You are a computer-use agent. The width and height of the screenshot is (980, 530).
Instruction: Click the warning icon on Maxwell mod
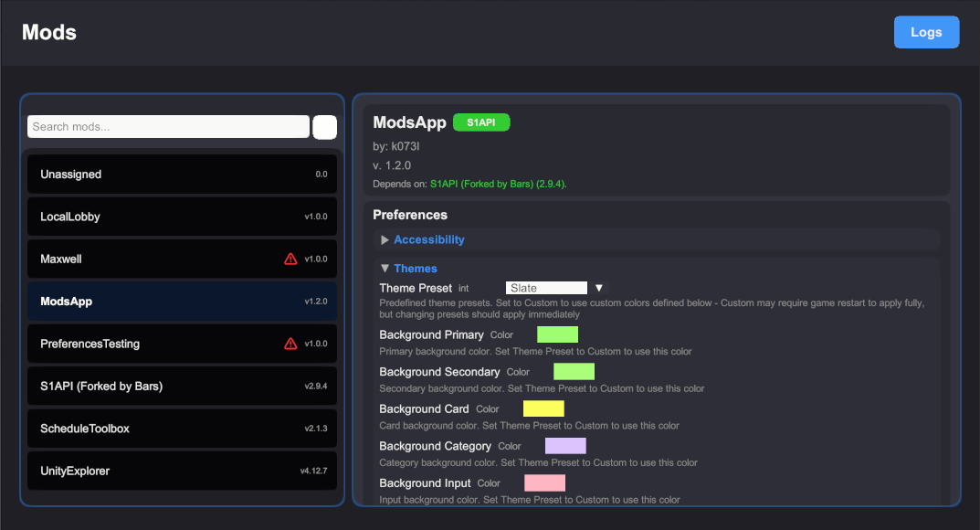click(x=290, y=259)
